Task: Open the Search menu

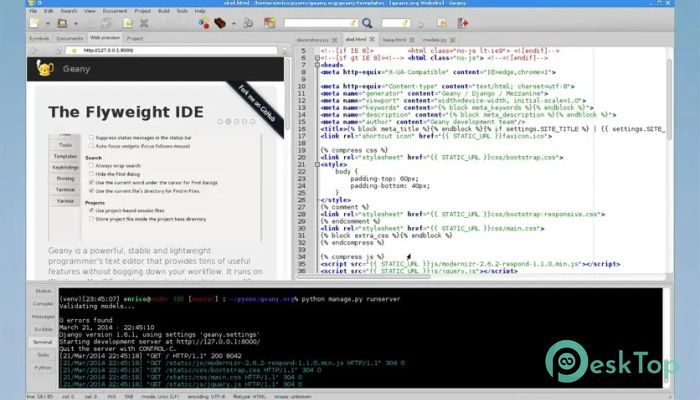Action: click(69, 11)
